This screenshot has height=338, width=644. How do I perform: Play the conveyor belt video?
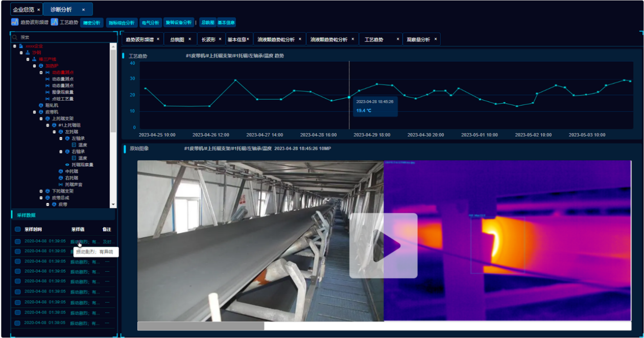coord(384,246)
